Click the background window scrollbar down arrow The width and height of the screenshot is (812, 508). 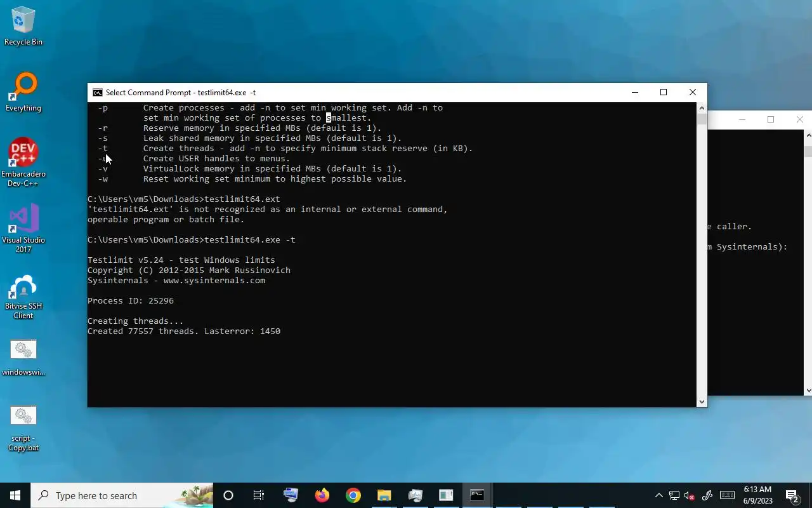[x=808, y=390]
